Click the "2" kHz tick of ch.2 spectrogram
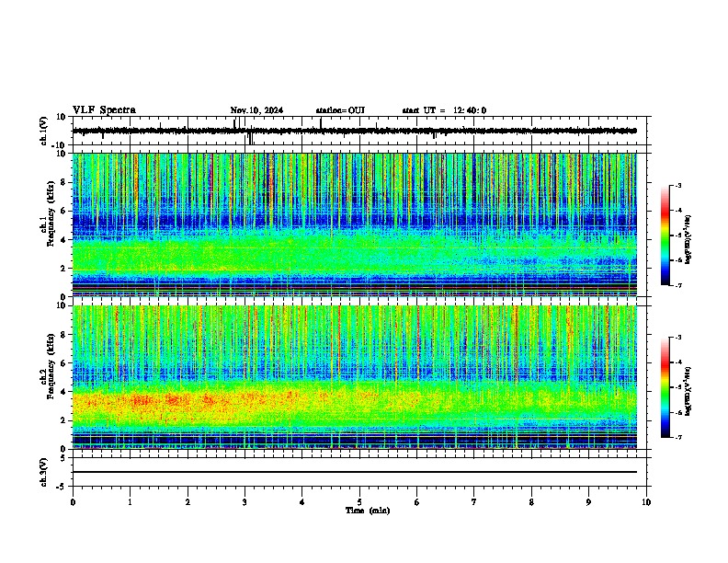Image resolution: width=728 pixels, height=563 pixels. click(x=63, y=420)
